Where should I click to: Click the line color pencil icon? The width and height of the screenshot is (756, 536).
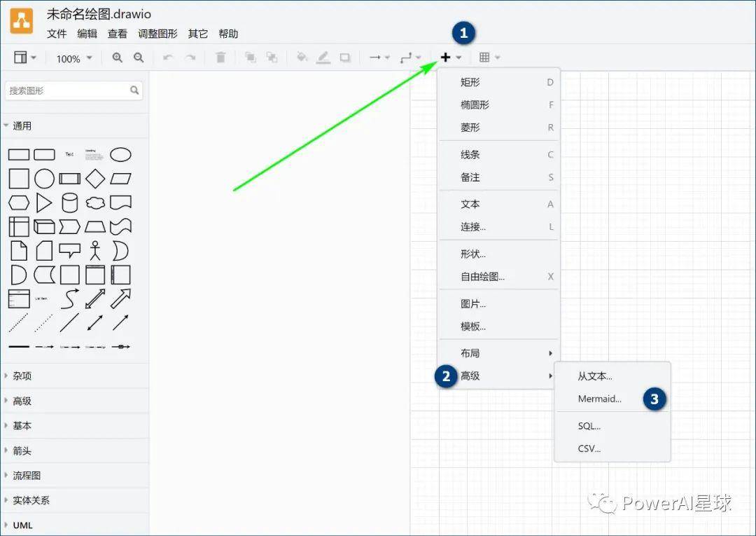coord(323,58)
